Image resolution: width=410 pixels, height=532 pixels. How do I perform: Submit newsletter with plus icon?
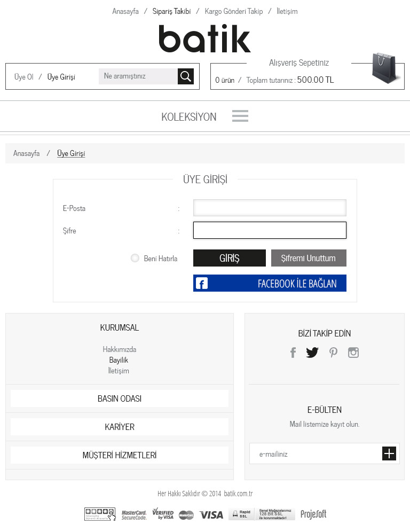click(389, 453)
